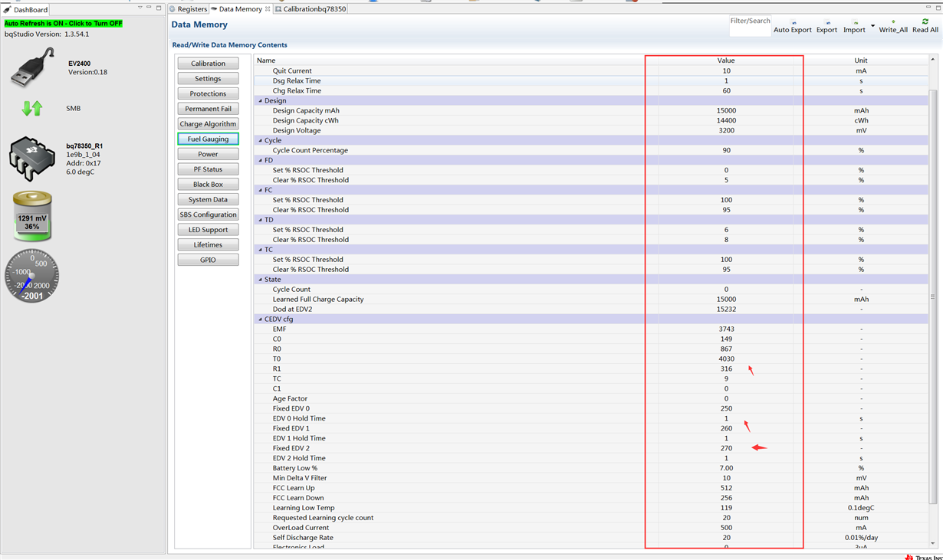Viewport: 943px width, 560px height.
Task: Select the Quit Current value 10
Action: [726, 71]
